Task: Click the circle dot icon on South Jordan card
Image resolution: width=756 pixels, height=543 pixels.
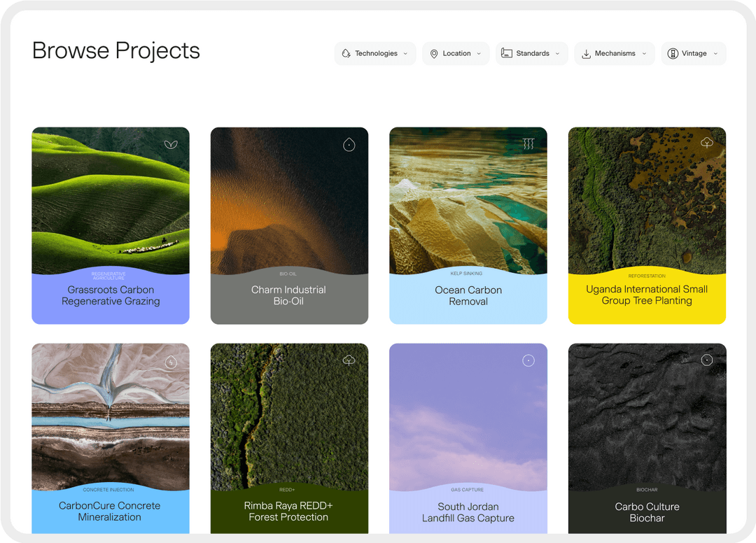Action: click(528, 360)
